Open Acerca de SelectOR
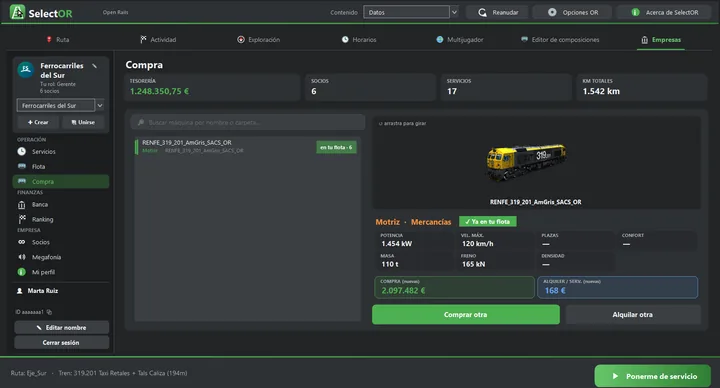Image resolution: width=720 pixels, height=388 pixels. [x=664, y=12]
